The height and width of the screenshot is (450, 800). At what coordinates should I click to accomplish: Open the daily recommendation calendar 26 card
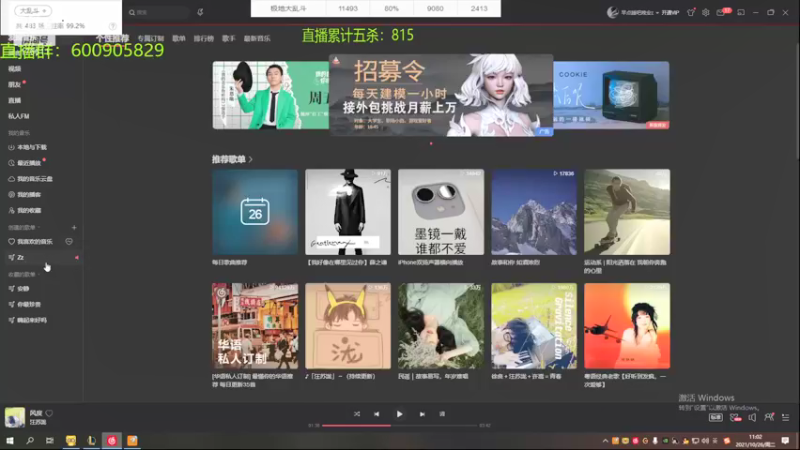click(x=255, y=212)
